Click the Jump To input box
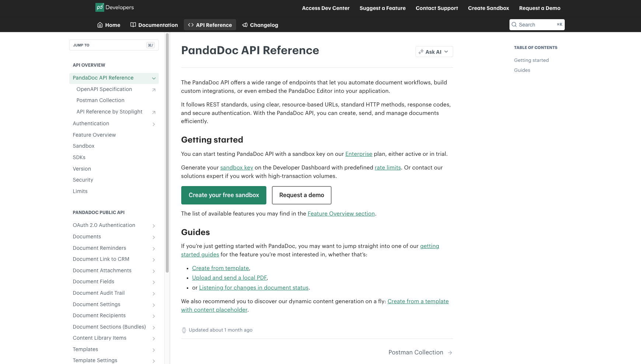 [114, 45]
